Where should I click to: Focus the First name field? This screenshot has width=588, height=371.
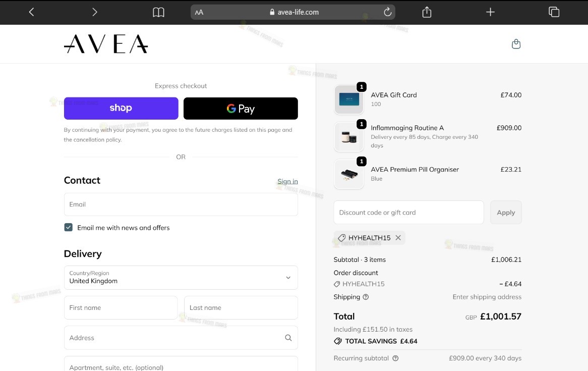coord(121,307)
